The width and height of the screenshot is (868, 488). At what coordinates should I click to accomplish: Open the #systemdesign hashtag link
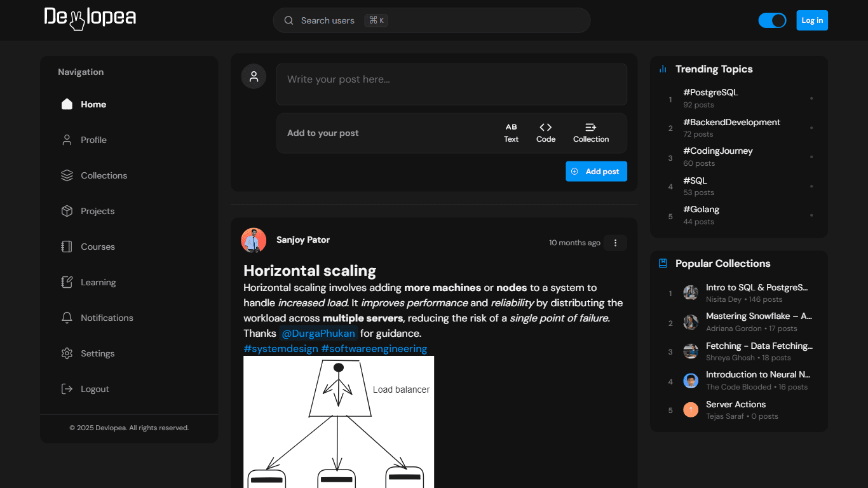click(x=281, y=349)
